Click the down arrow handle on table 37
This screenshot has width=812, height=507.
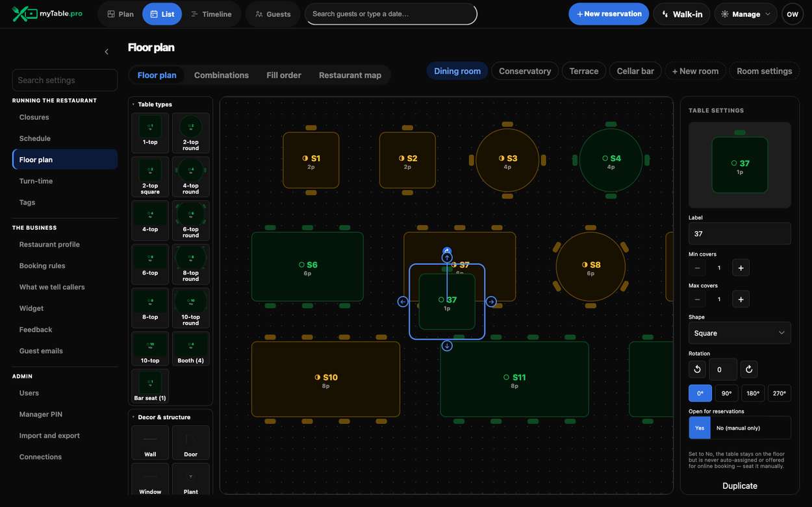tap(447, 346)
